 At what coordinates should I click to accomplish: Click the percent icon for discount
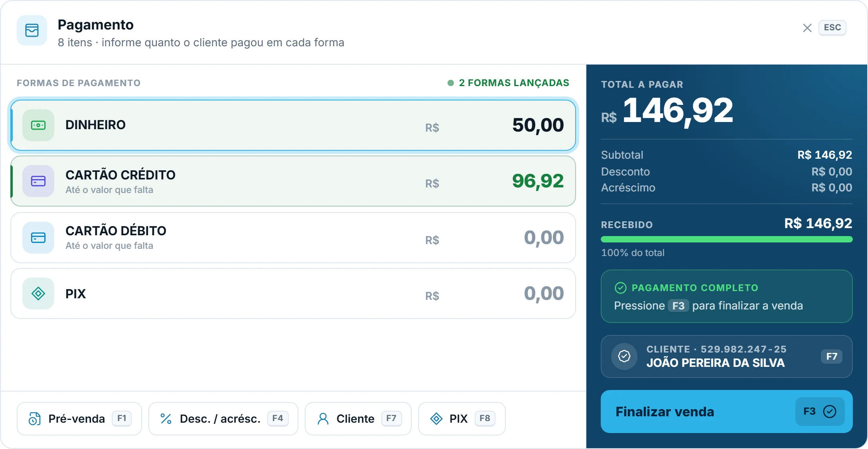(x=166, y=419)
